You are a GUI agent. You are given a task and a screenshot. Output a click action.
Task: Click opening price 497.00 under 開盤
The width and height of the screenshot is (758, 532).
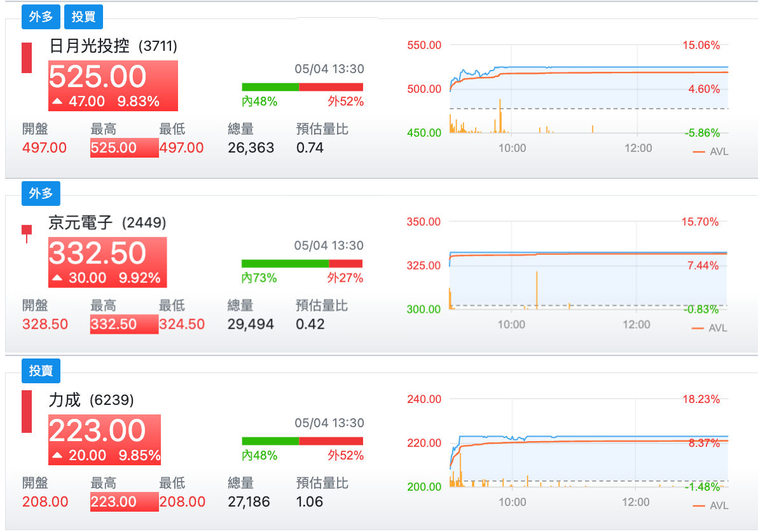[45, 147]
